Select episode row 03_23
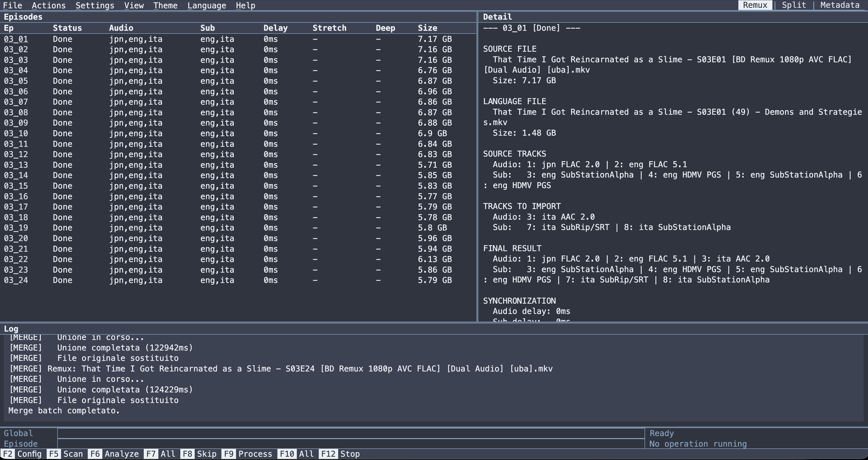Image resolution: width=868 pixels, height=460 pixels. coord(238,270)
